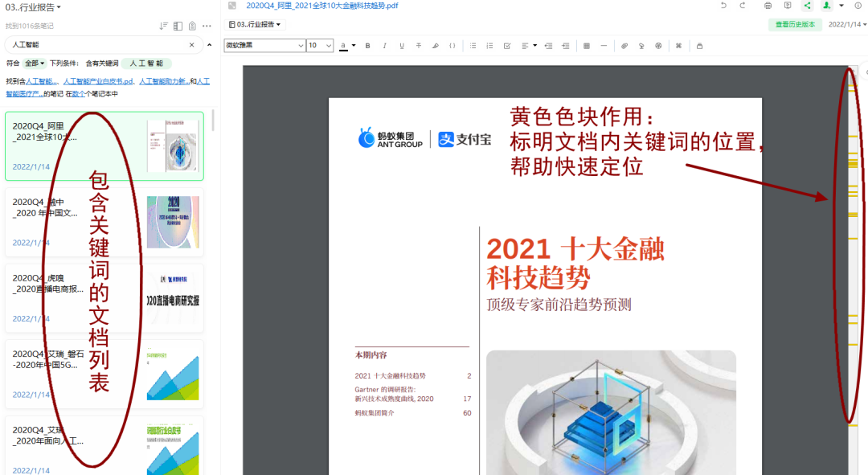Toggle italic formatting

[x=385, y=46]
